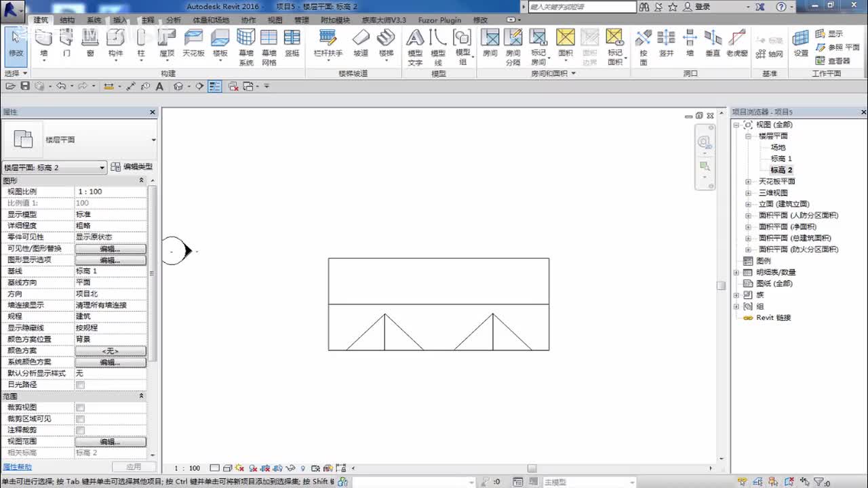Expand the 天花板平面 tree node

(748, 182)
